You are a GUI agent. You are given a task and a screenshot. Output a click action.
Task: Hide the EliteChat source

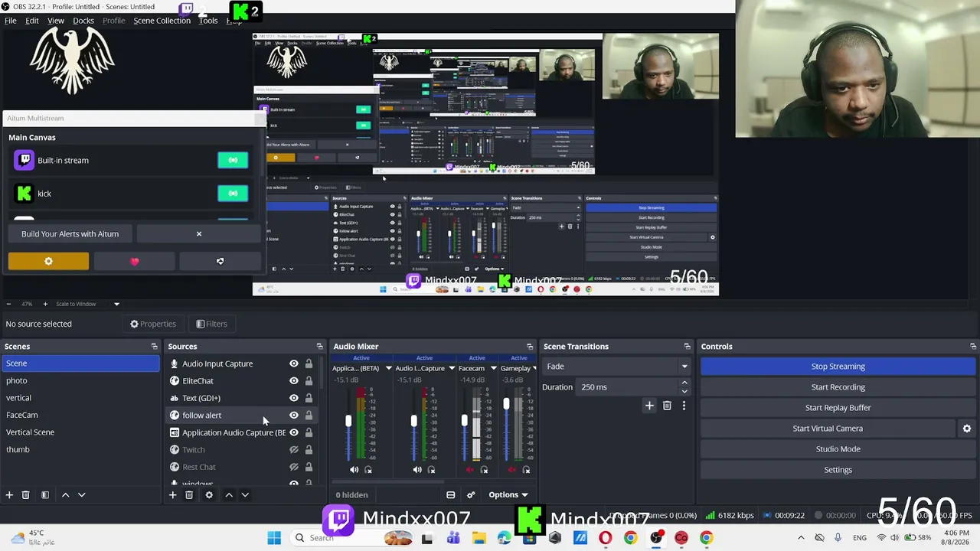pyautogui.click(x=293, y=380)
